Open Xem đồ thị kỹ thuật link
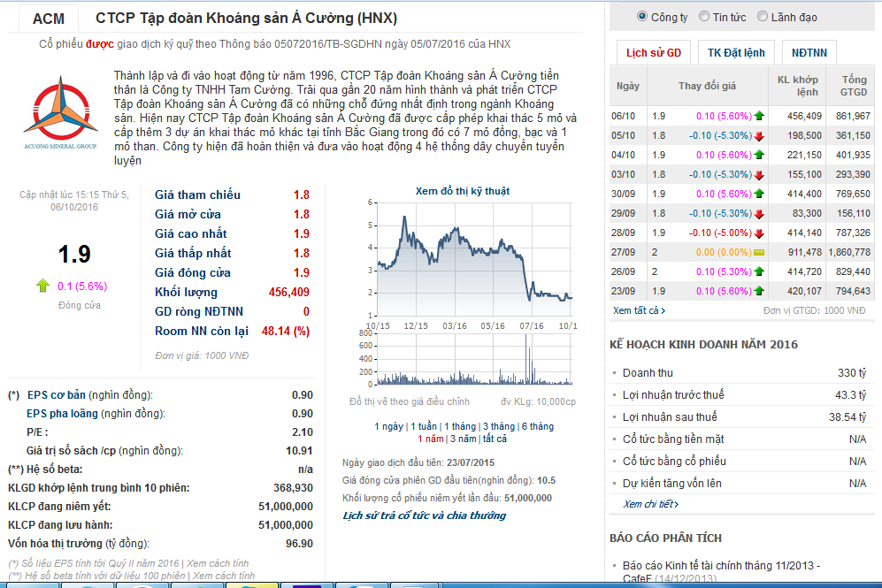 (463, 191)
